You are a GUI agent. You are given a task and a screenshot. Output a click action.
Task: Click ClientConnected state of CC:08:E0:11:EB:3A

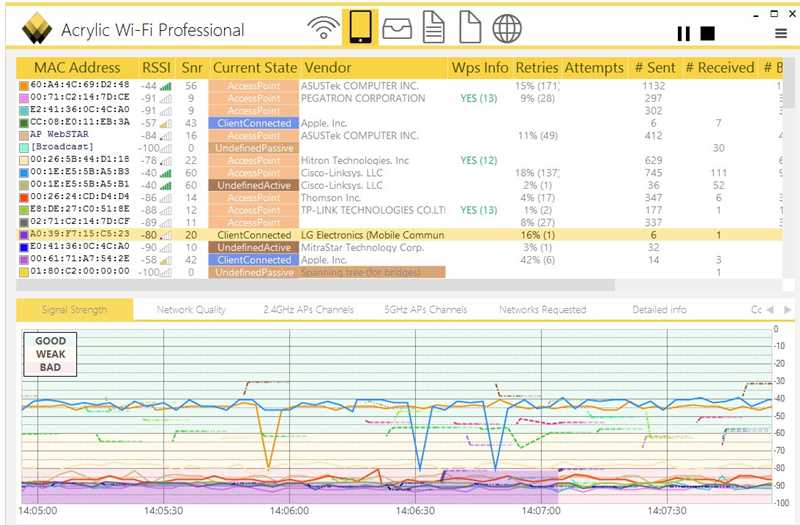tap(254, 123)
